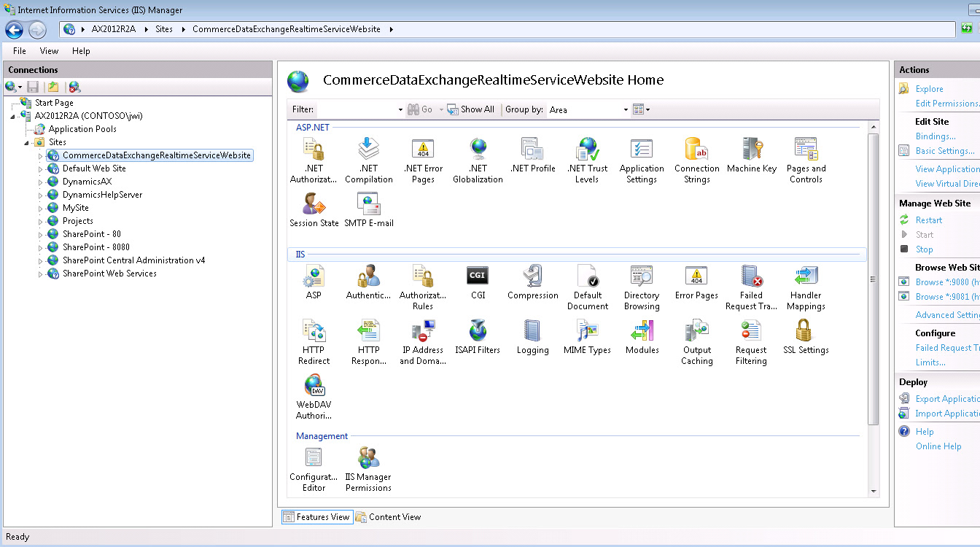Click the Limits... configure link
The image size is (980, 547).
(930, 362)
